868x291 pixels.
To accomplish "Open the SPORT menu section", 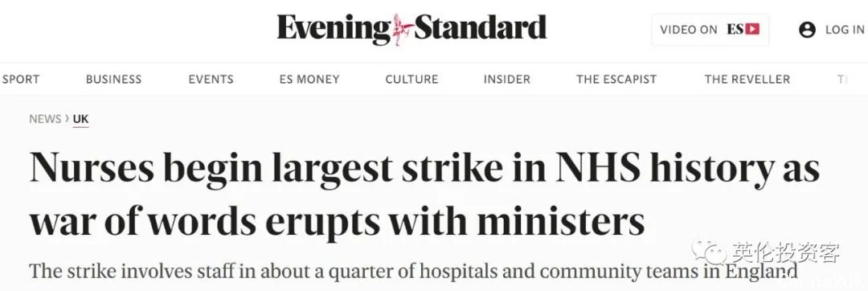I will coord(20,79).
